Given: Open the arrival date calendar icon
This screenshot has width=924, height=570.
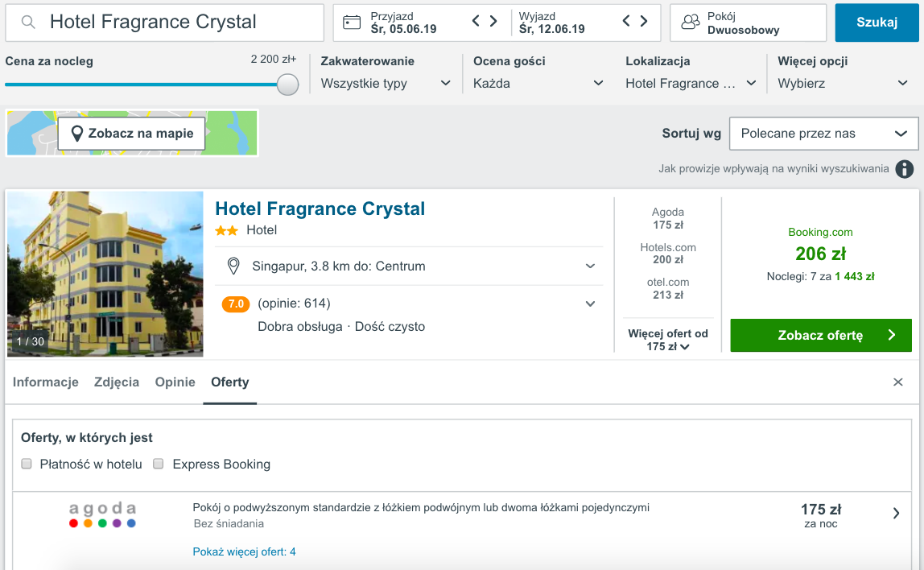Looking at the screenshot, I should coord(352,23).
